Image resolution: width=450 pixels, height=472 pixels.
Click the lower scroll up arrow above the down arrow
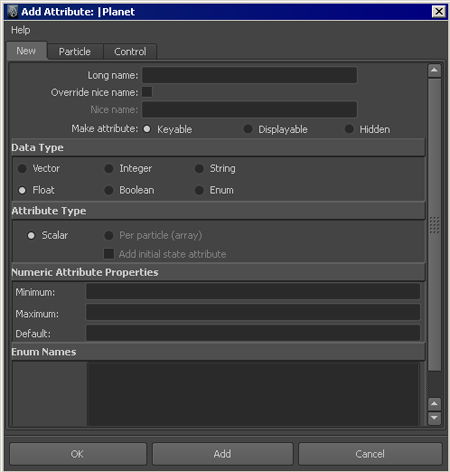434,404
